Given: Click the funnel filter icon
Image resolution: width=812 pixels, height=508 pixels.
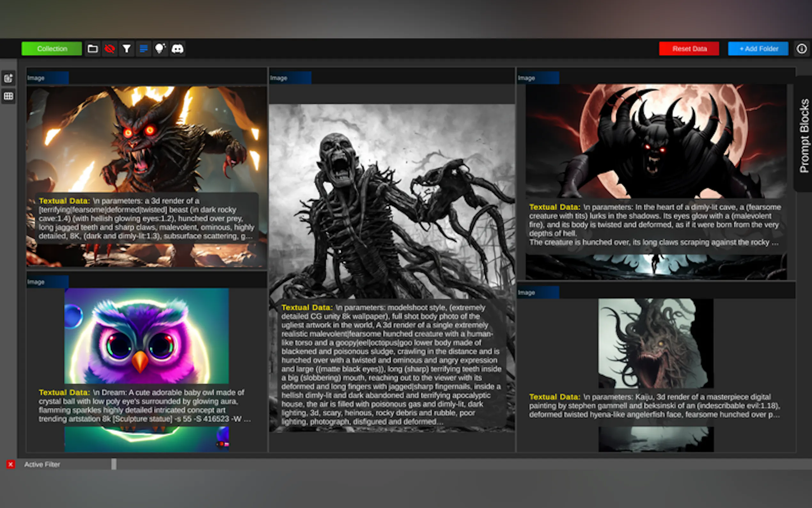Looking at the screenshot, I should (x=127, y=49).
